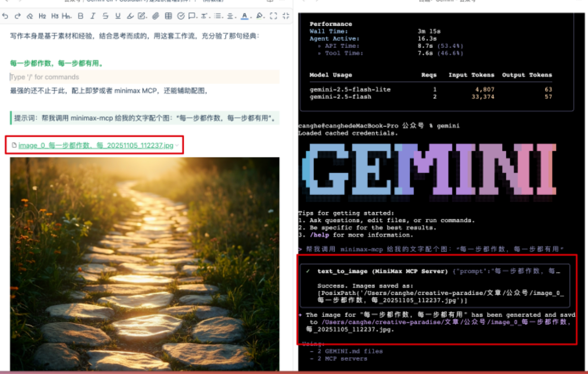Screen dimensions: 588x374
Task: Open the image_0 jpg file link
Action: [95, 146]
